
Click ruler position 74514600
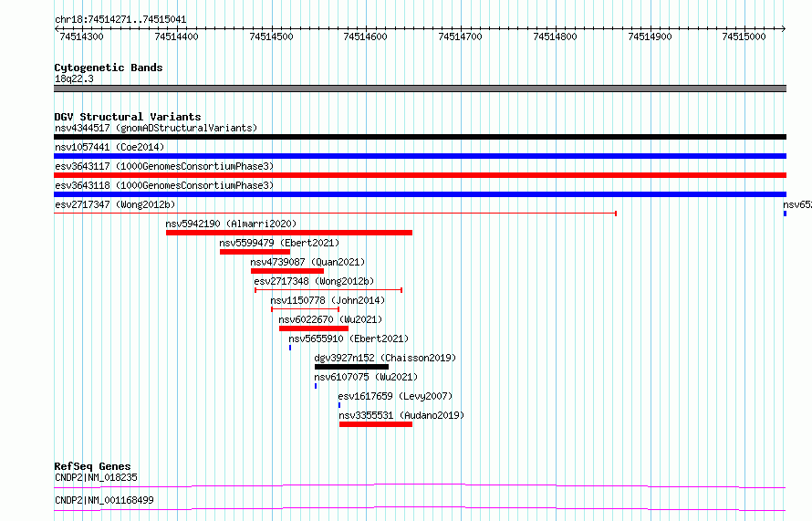tap(366, 36)
